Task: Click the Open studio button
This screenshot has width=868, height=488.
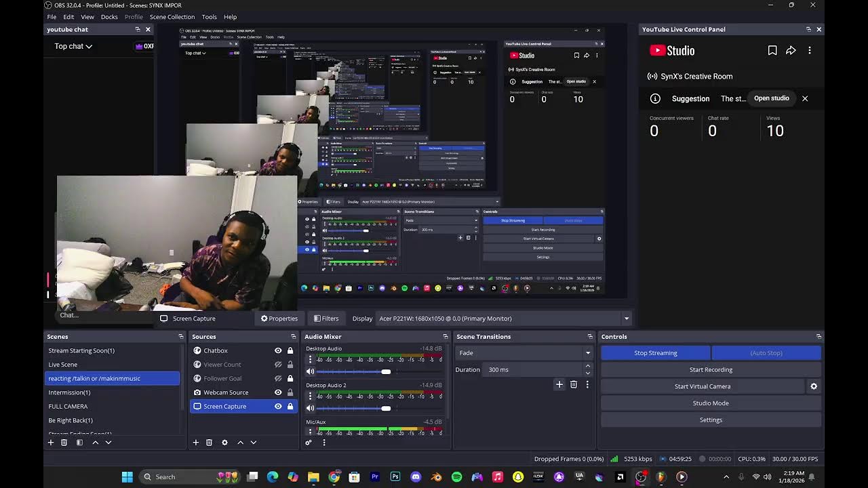Action: [772, 98]
